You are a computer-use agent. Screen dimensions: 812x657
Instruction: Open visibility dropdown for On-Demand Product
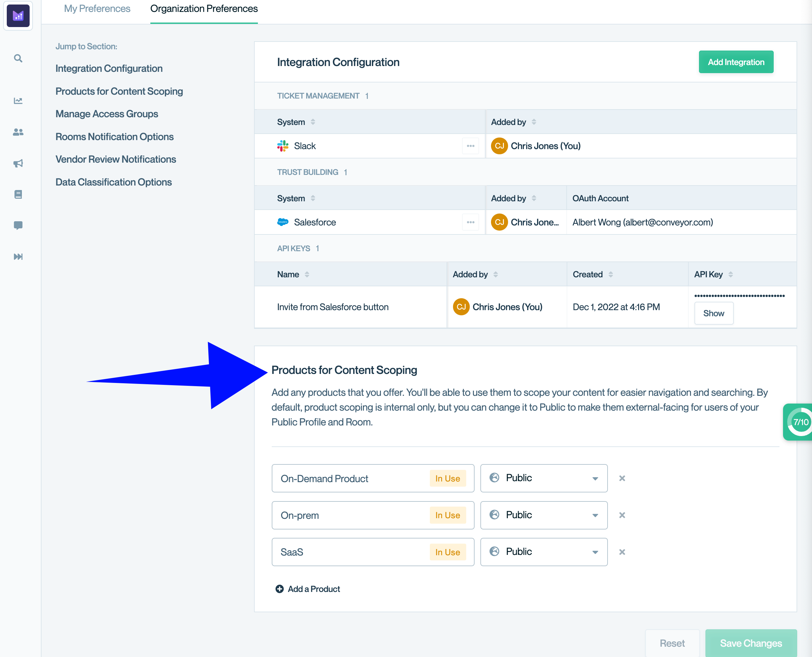(x=543, y=478)
